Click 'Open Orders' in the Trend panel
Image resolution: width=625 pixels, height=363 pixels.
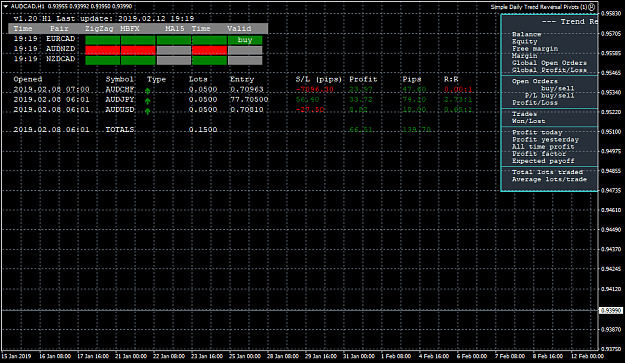click(x=535, y=81)
